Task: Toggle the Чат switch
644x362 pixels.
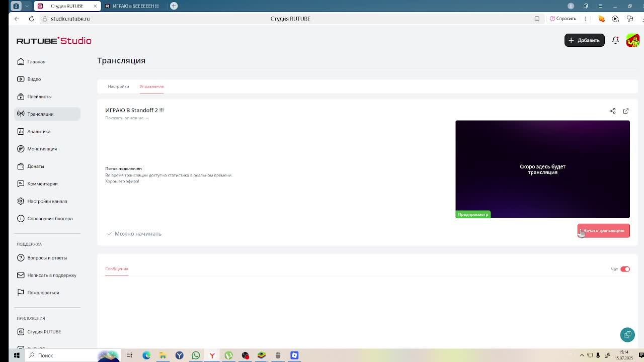Action: pyautogui.click(x=625, y=269)
